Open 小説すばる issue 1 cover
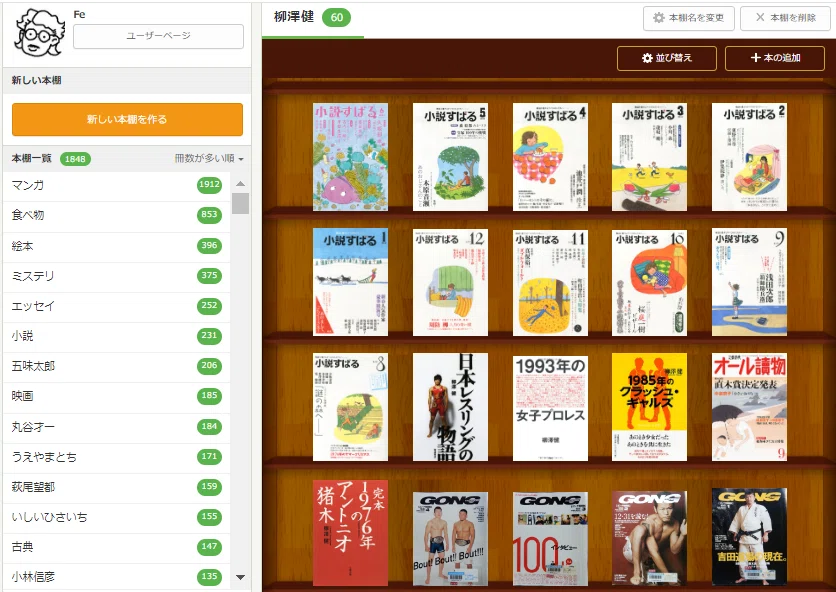 [350, 282]
